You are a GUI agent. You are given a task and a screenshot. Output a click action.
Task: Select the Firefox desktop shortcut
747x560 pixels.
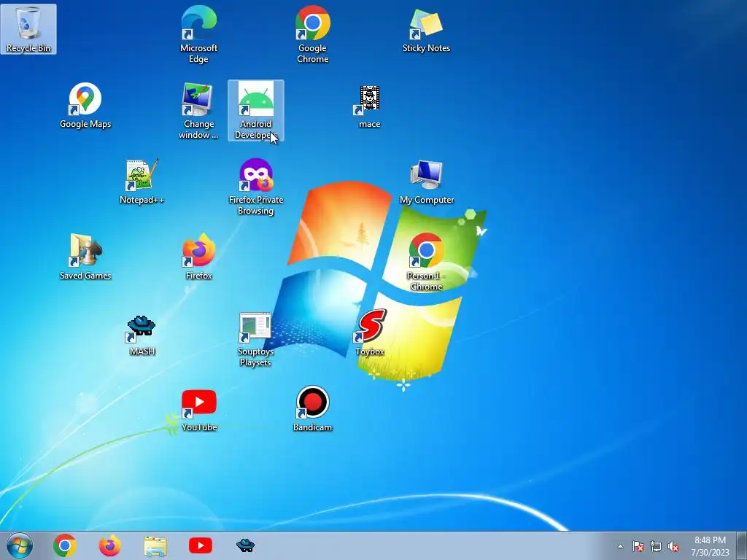[x=198, y=256]
